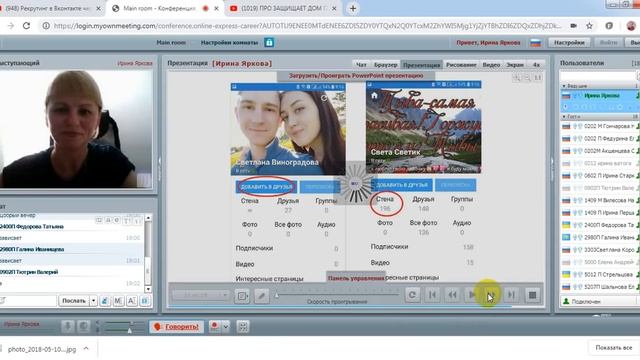The width and height of the screenshot is (640, 360).
Task: Reload the presentation with circular arrow
Action: (x=412, y=295)
